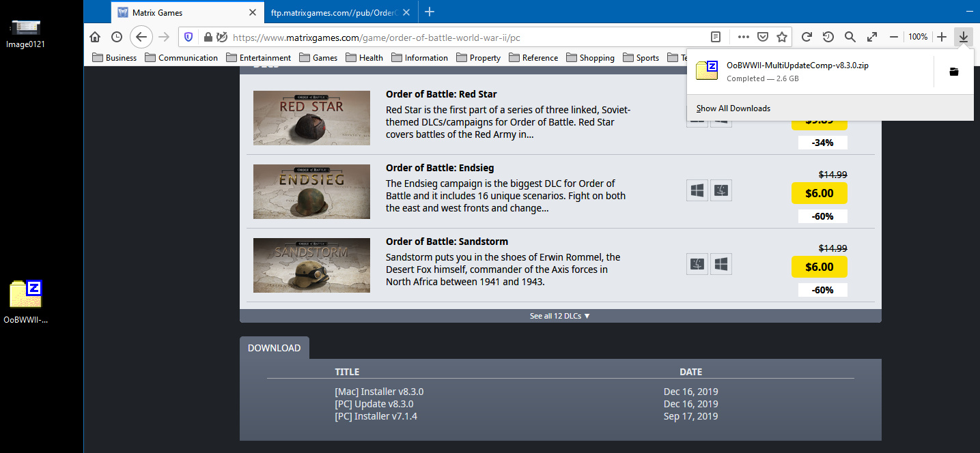
Task: Open the Order of Battle: Endsieg title
Action: coord(440,168)
